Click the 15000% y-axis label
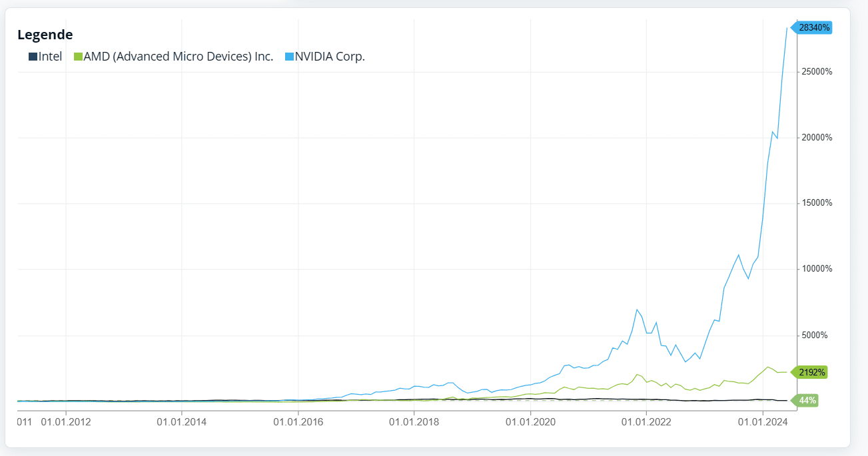 tap(817, 204)
